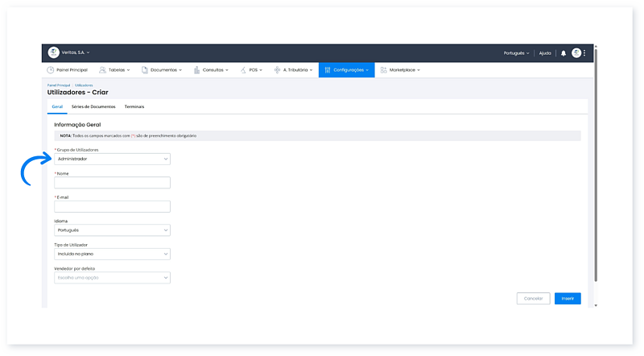Image resolution: width=644 pixels, height=356 pixels.
Task: Open the Tabelas menu
Action: [x=114, y=70]
